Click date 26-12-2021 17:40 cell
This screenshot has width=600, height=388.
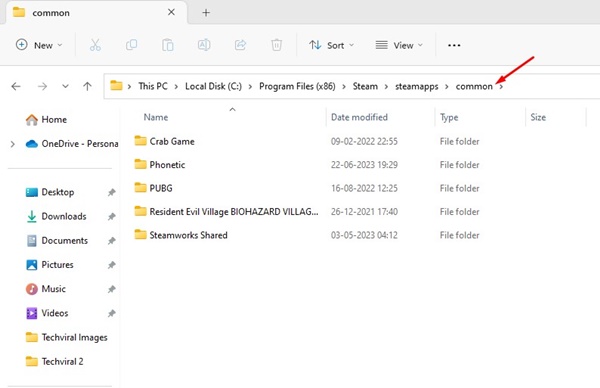364,212
